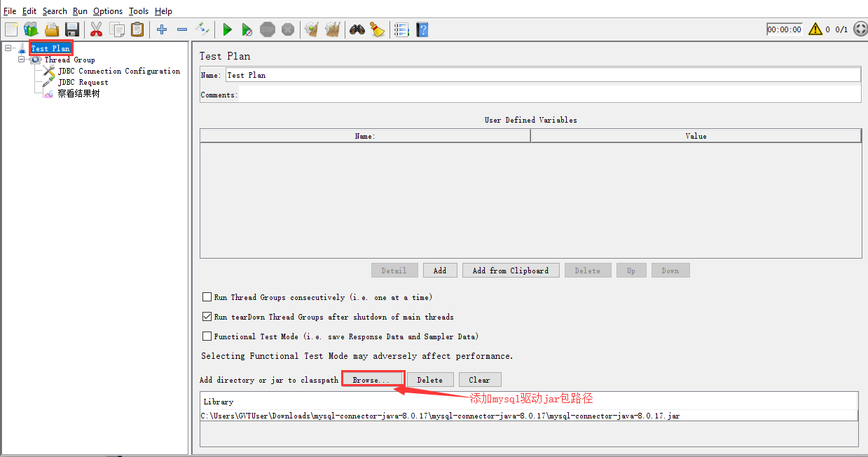Click the remote engine status icon
Image resolution: width=868 pixels, height=457 pixels.
tap(860, 29)
